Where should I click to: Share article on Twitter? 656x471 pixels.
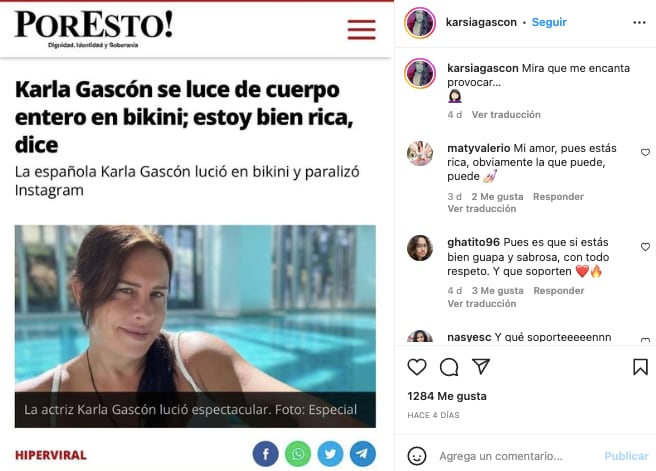(x=330, y=453)
